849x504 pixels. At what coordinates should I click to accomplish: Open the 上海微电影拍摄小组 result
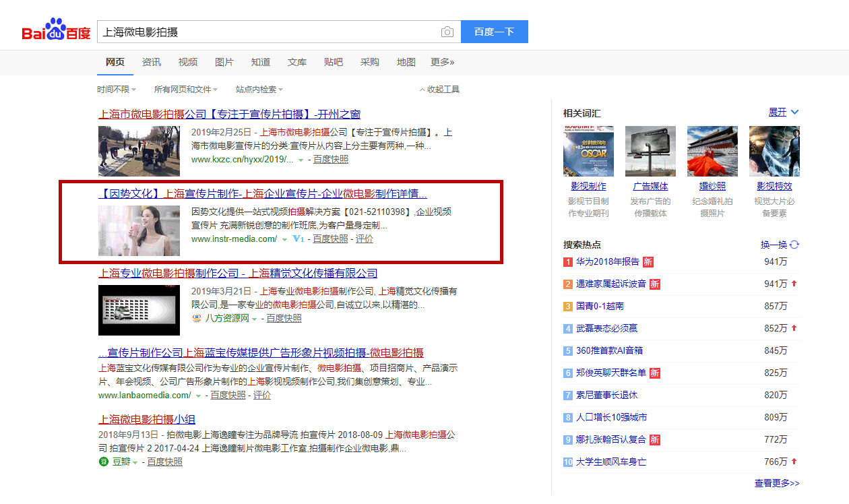point(147,418)
